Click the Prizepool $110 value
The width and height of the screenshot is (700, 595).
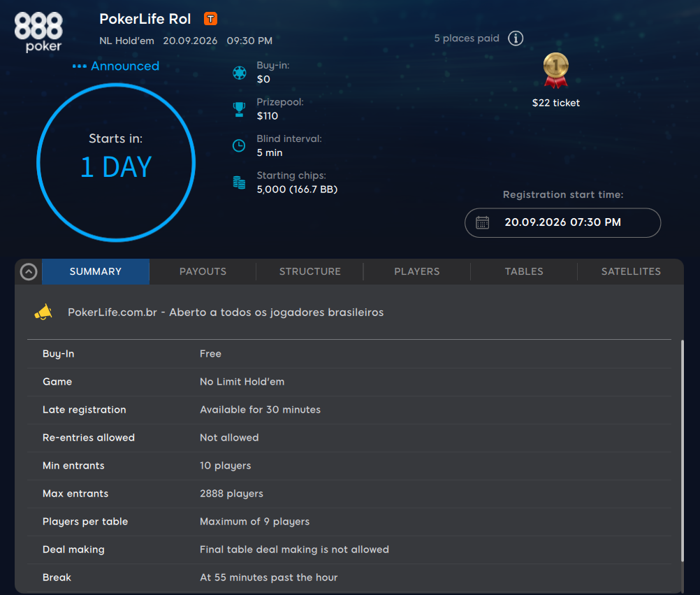(268, 116)
